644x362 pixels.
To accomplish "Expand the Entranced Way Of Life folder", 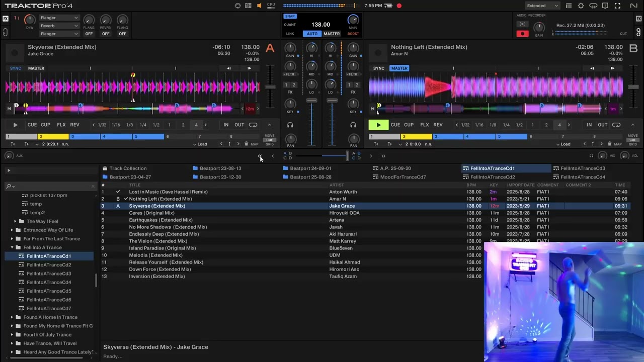I will pos(12,230).
